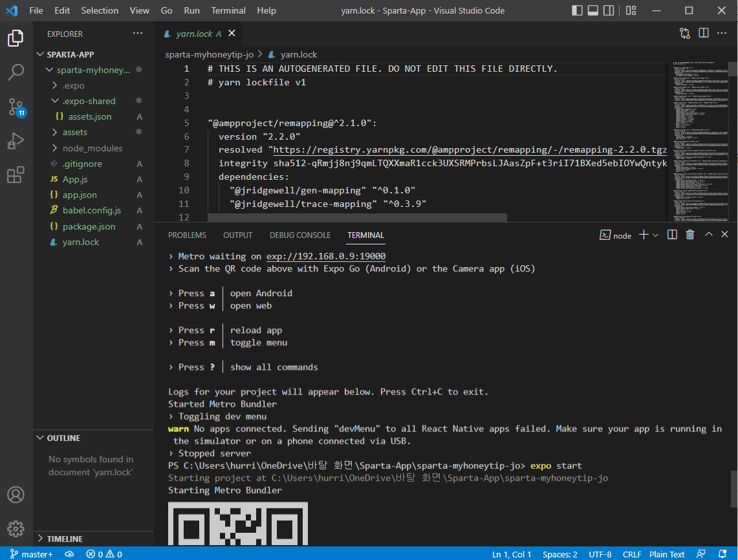Open package.json file
738x560 pixels.
pos(94,226)
